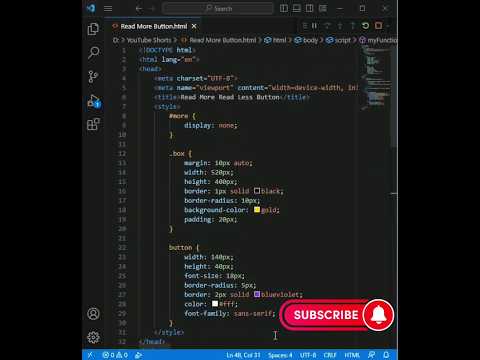Open the Source Control view

(x=93, y=76)
